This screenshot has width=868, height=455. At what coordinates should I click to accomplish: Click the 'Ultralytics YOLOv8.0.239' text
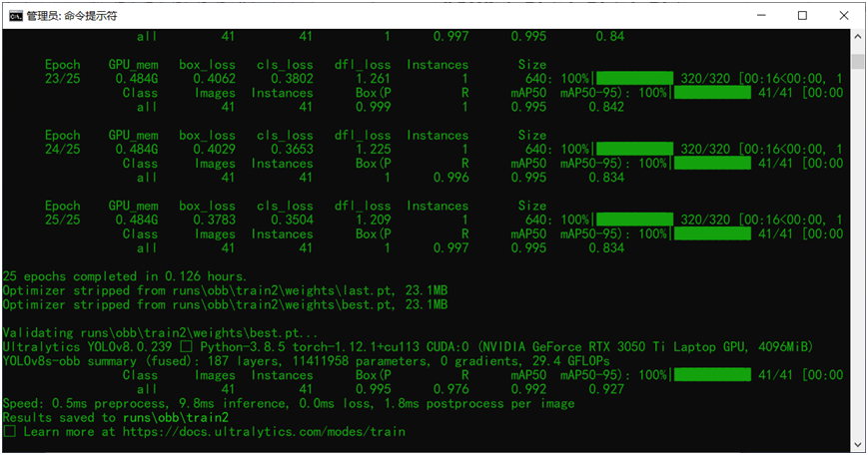88,347
